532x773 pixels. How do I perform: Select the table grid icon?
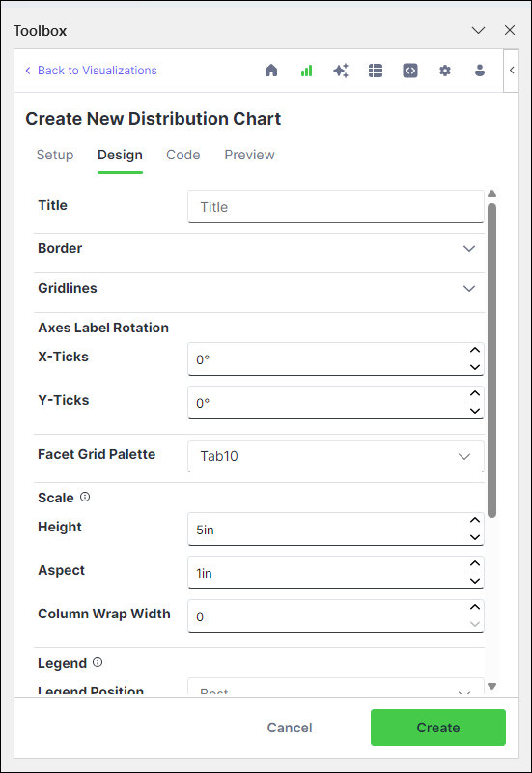pos(376,71)
